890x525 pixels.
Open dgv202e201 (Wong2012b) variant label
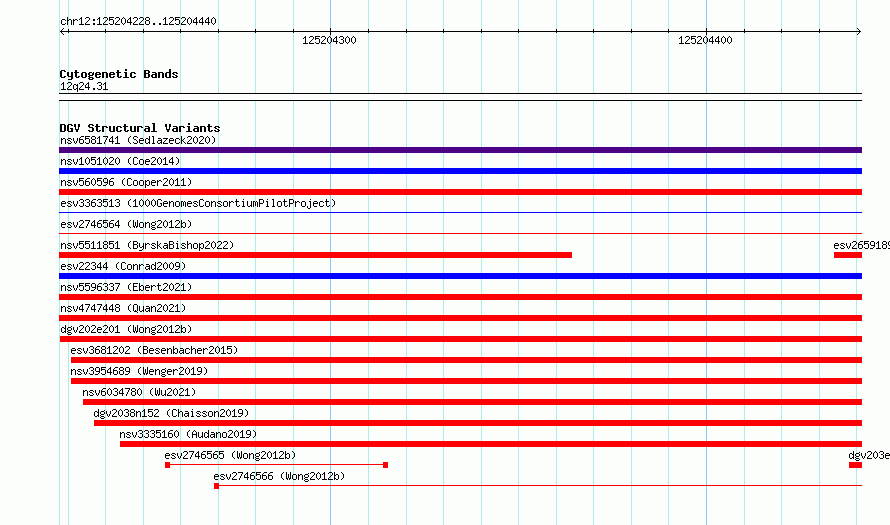tap(126, 329)
